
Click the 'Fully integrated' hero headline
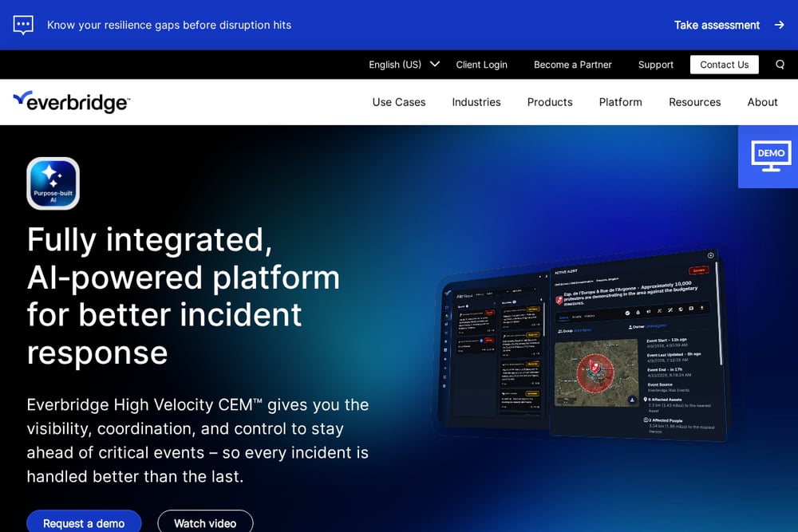184,296
